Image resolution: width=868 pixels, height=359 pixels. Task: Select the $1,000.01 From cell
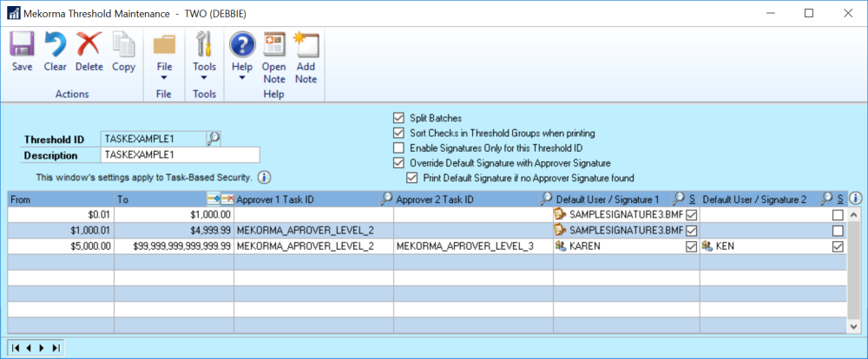tap(61, 230)
